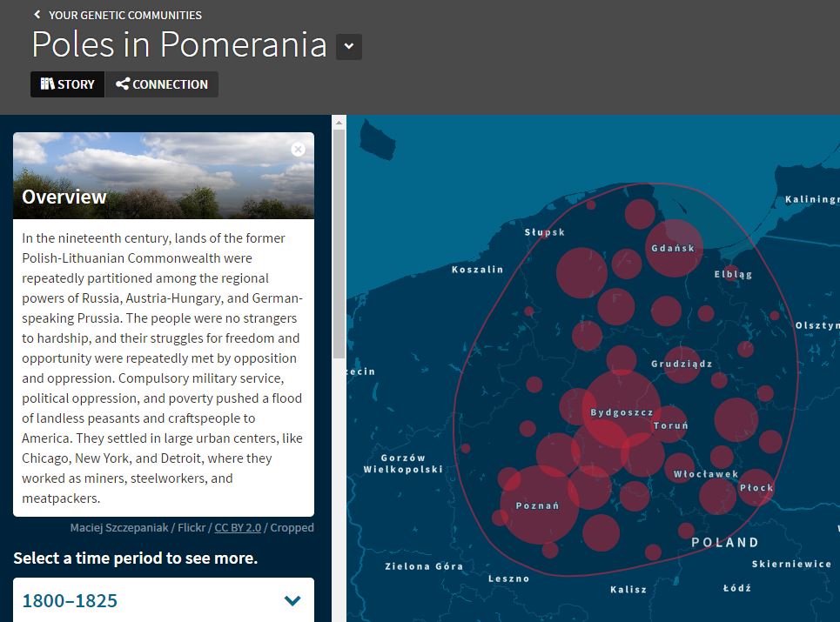This screenshot has height=622, width=840.
Task: Select the large red circle at Bydgoszcz
Action: click(x=622, y=409)
